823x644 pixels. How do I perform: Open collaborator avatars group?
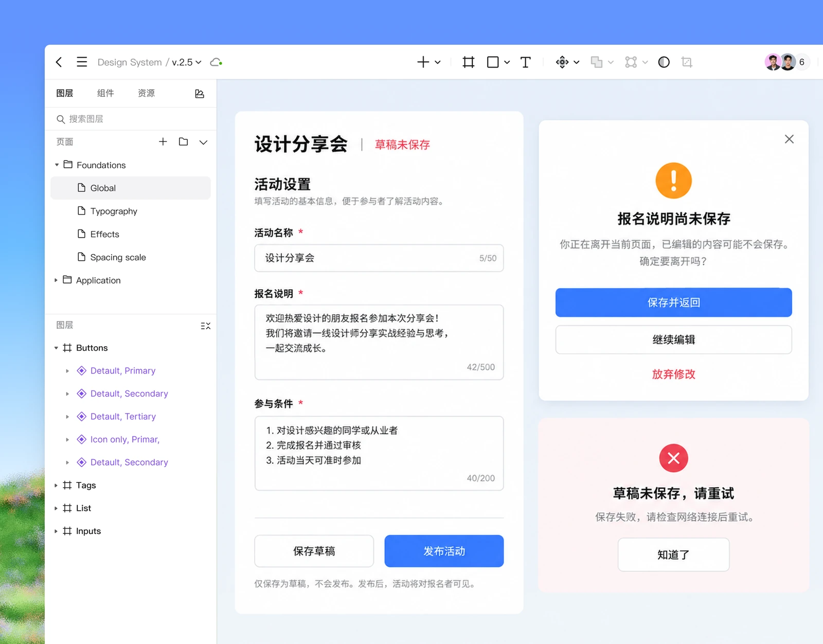(780, 62)
